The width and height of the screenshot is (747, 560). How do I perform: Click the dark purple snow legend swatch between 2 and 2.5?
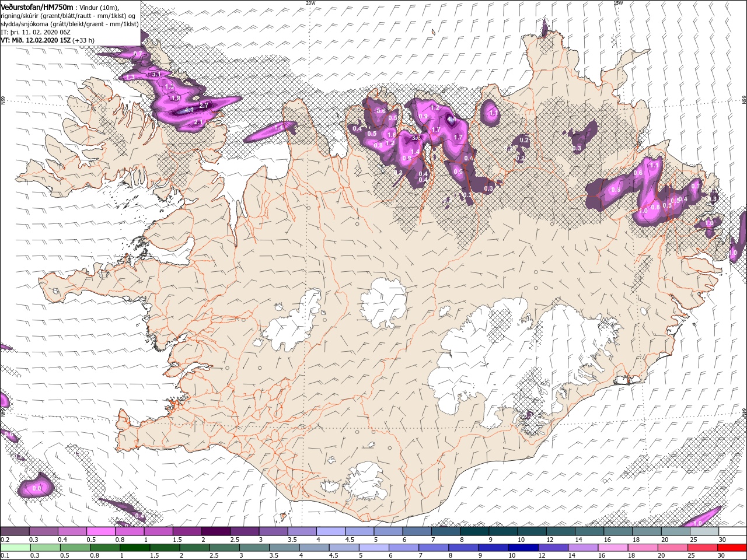pos(216,531)
